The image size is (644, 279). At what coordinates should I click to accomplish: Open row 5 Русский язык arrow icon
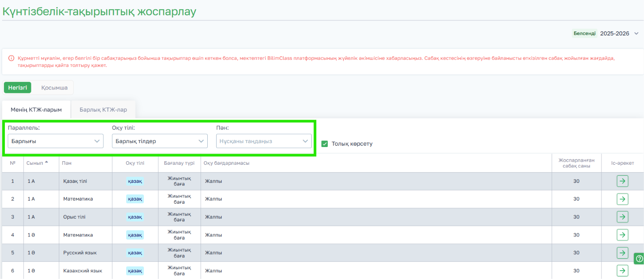pyautogui.click(x=622, y=252)
